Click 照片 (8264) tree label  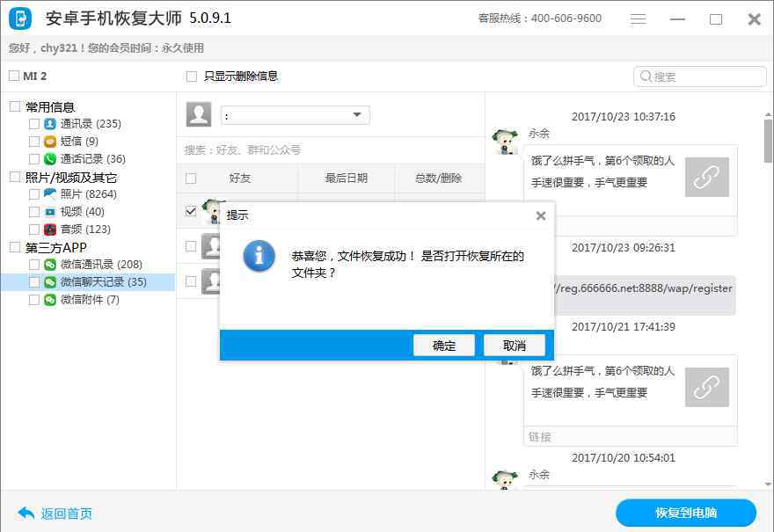[x=88, y=194]
